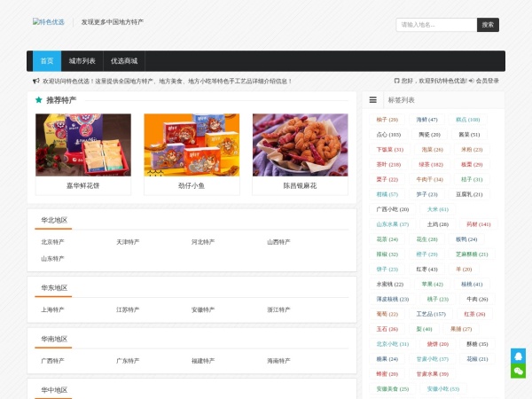
Task: Go to the 优选商城 menu item
Action: [124, 61]
